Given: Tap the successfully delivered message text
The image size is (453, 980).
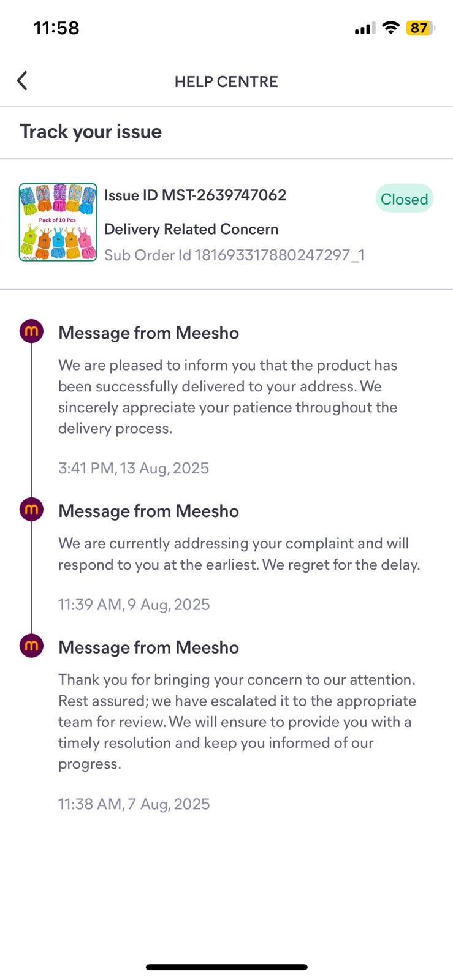Looking at the screenshot, I should coord(227,396).
